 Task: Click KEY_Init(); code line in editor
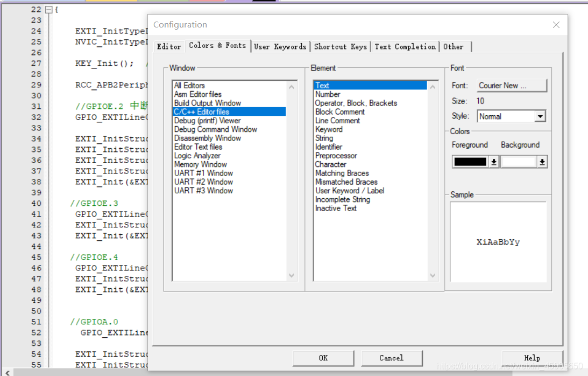click(104, 63)
